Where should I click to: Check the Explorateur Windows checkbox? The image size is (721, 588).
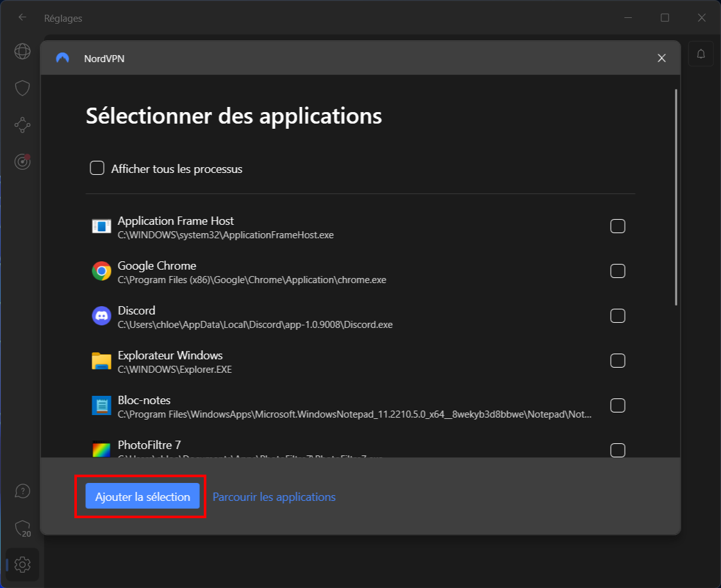(618, 361)
